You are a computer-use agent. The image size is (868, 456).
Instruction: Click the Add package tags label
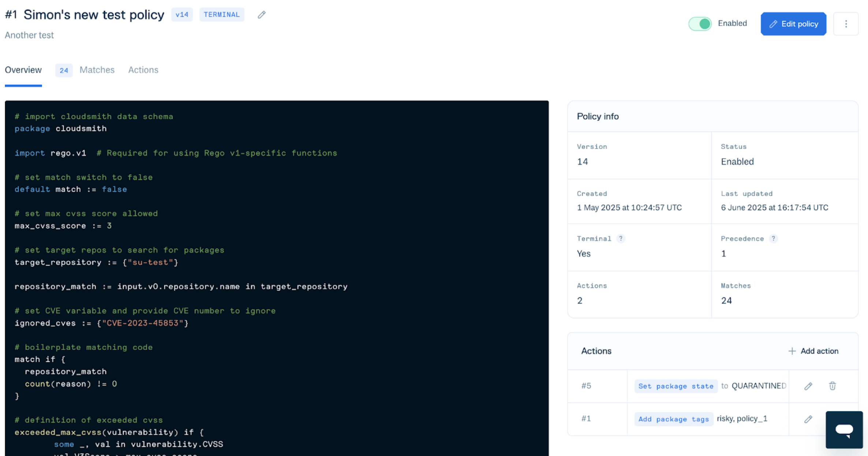(x=673, y=419)
